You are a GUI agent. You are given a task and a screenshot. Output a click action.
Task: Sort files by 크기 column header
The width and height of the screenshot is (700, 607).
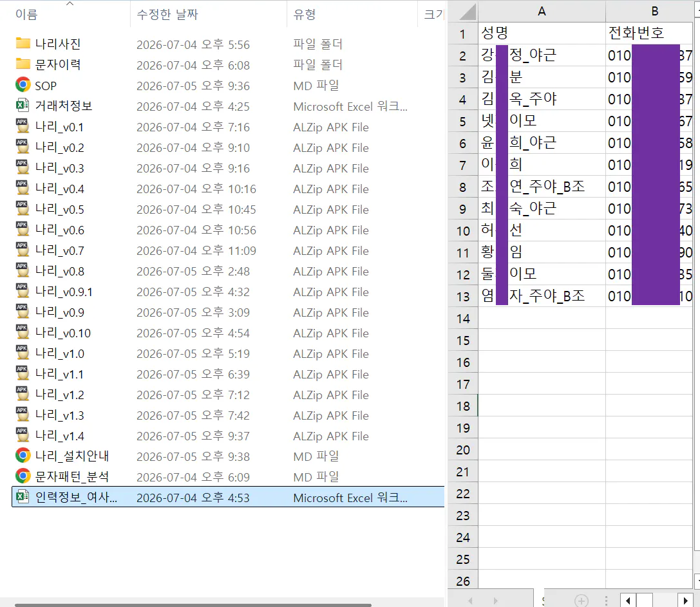pos(432,14)
